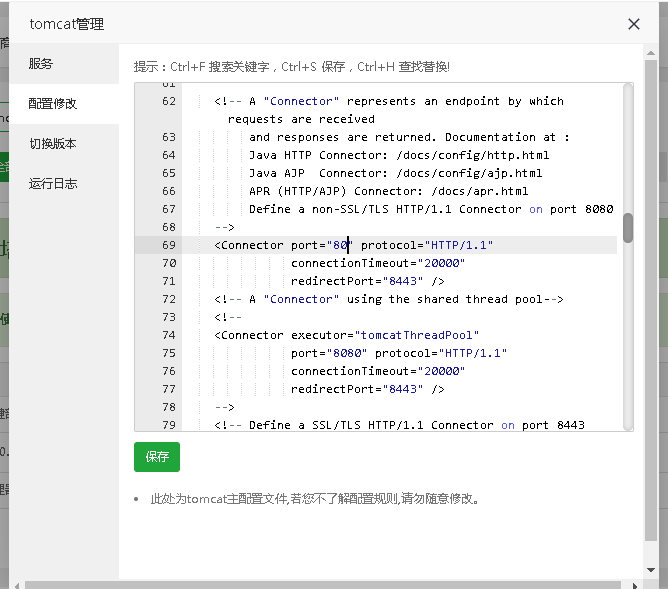
Task: Click the dialog scroll up arrow
Action: 651,53
